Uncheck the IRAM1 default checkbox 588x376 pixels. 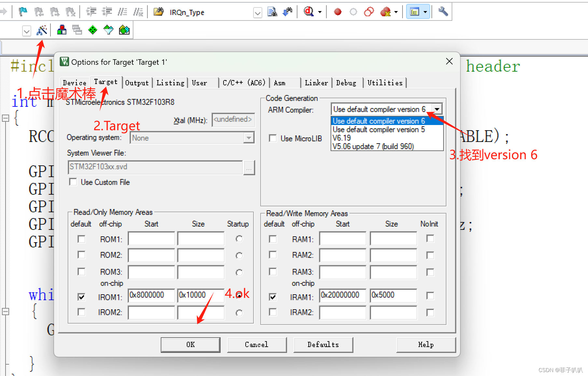(x=273, y=297)
